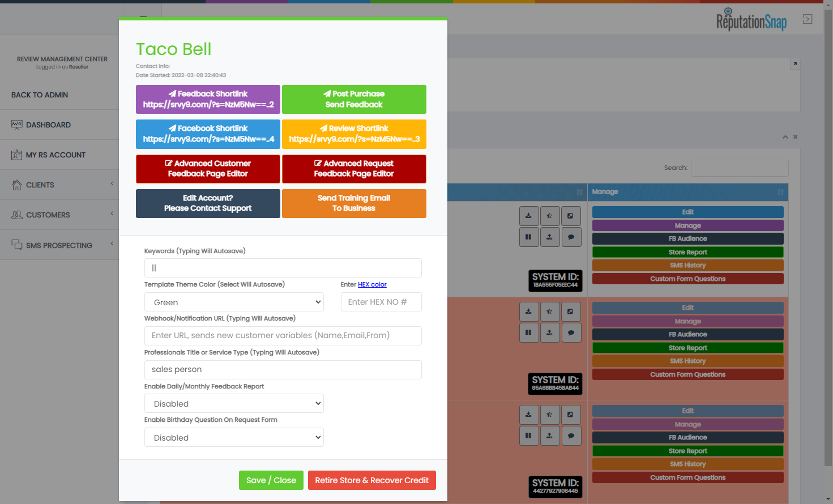
Task: Click the star icon in the first store row
Action: 549,216
